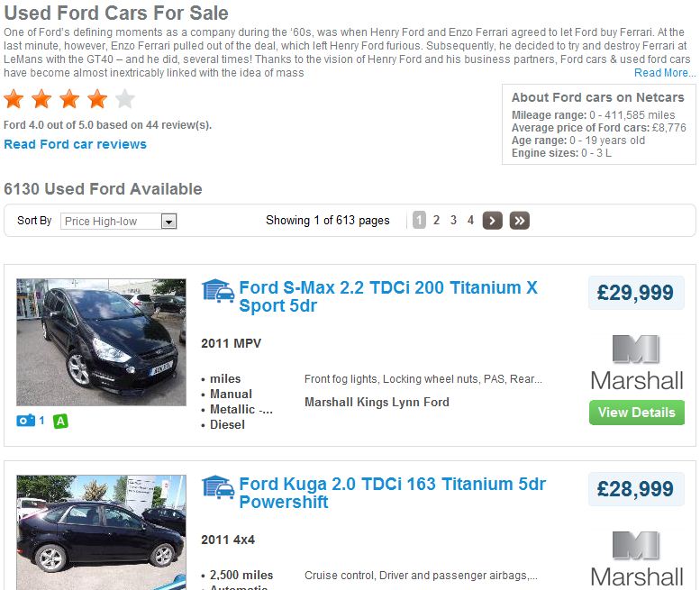Go to page 2 of results
The width and height of the screenshot is (700, 590).
coord(437,221)
